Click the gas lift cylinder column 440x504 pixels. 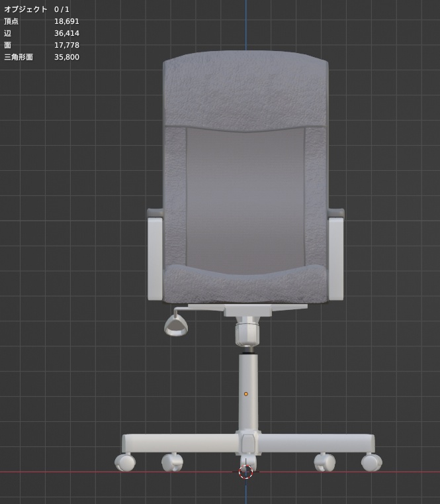click(x=248, y=392)
